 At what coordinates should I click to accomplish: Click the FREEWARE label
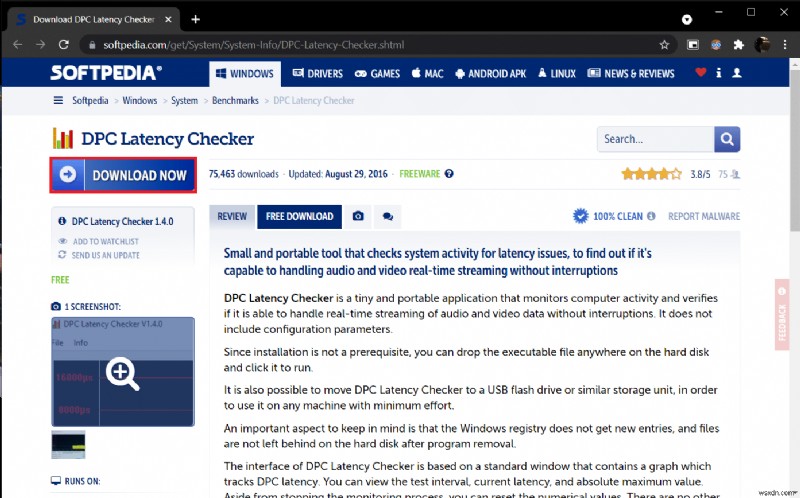pyautogui.click(x=419, y=174)
